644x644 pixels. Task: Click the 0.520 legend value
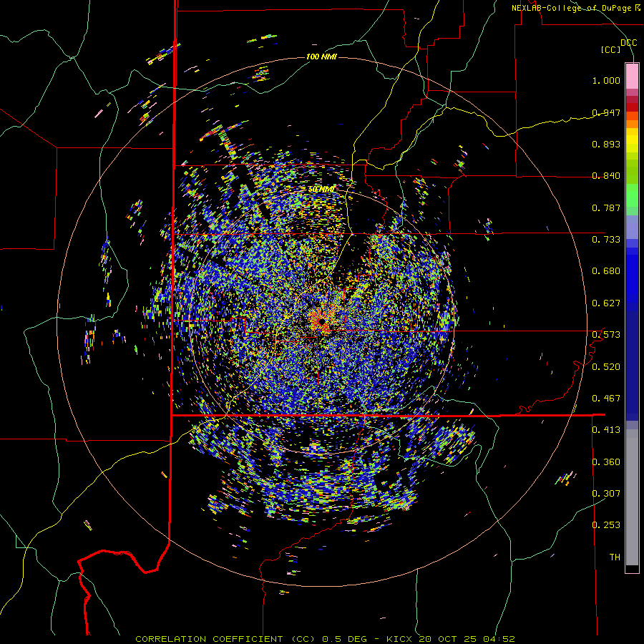pos(606,367)
